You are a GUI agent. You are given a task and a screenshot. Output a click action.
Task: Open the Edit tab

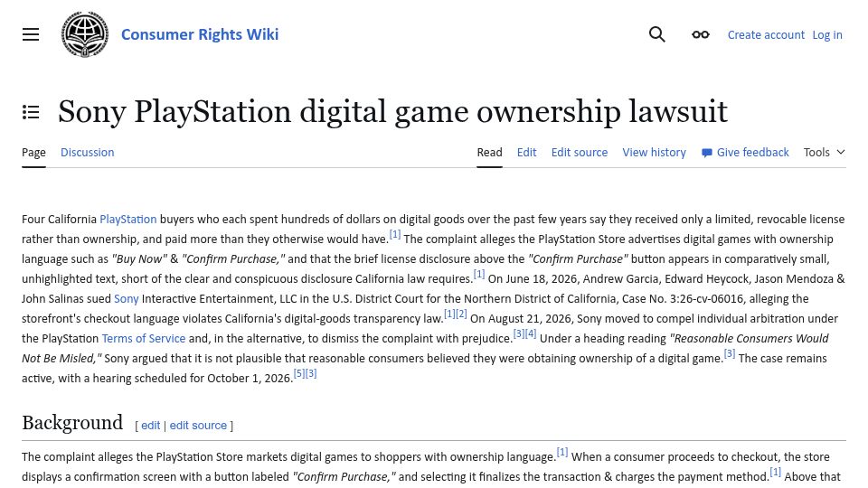pyautogui.click(x=526, y=152)
